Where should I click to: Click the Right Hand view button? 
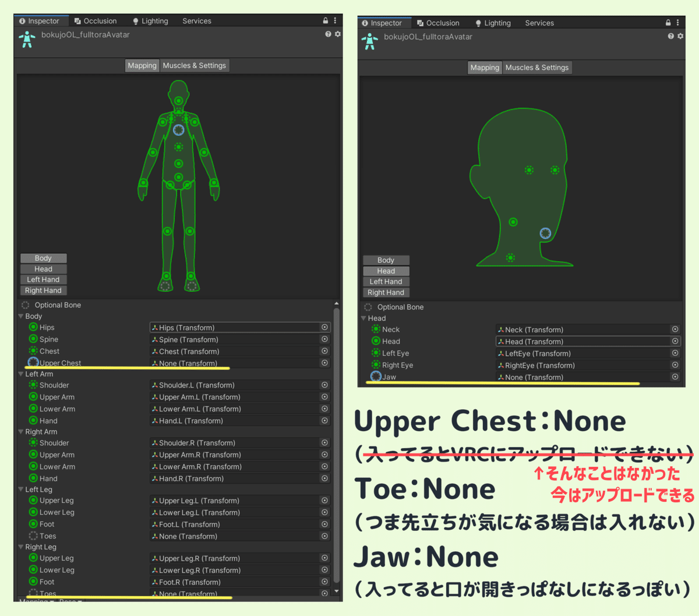pos(43,290)
